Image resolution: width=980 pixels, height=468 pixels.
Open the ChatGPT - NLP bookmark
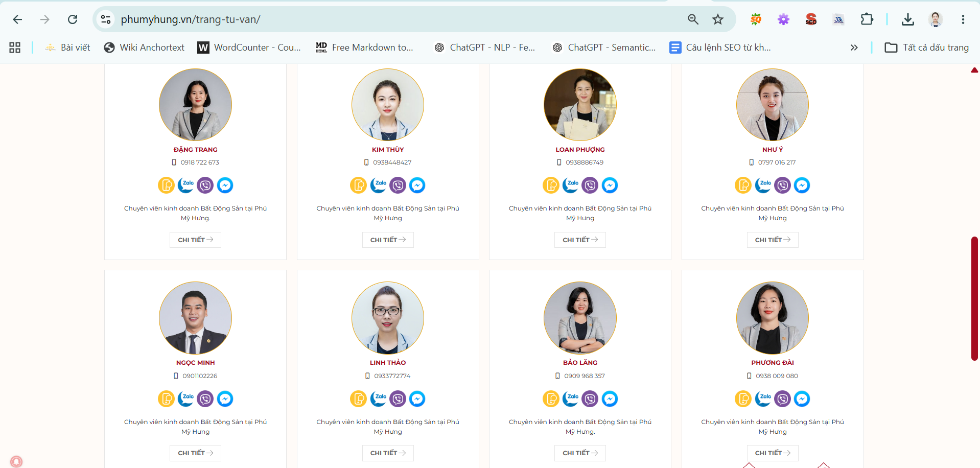pos(485,48)
